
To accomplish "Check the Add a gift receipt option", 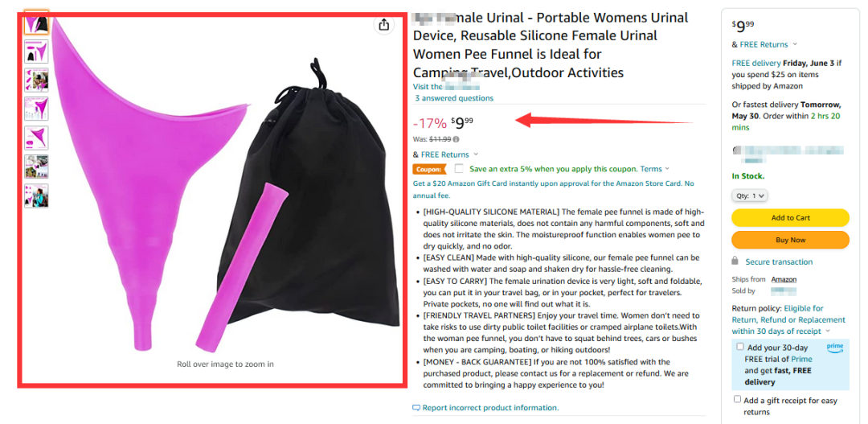I will click(x=737, y=399).
